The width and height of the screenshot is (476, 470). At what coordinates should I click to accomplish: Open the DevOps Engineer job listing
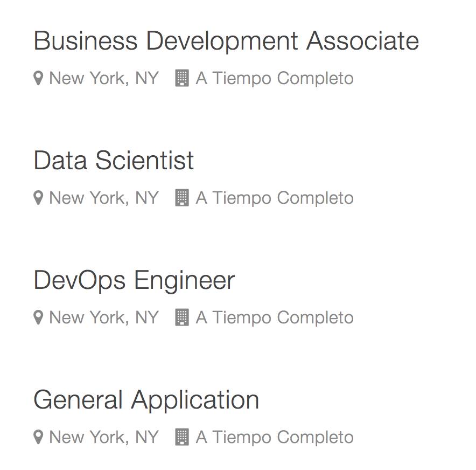[x=134, y=281]
